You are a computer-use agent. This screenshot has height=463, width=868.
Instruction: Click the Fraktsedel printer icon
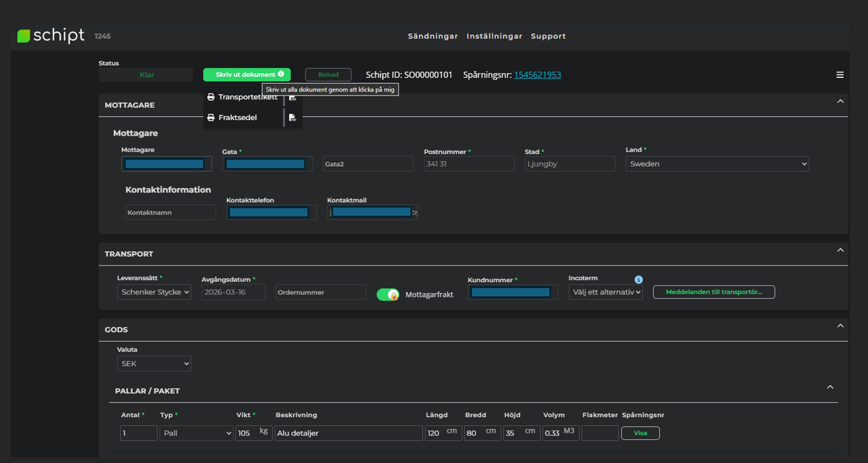click(x=211, y=118)
